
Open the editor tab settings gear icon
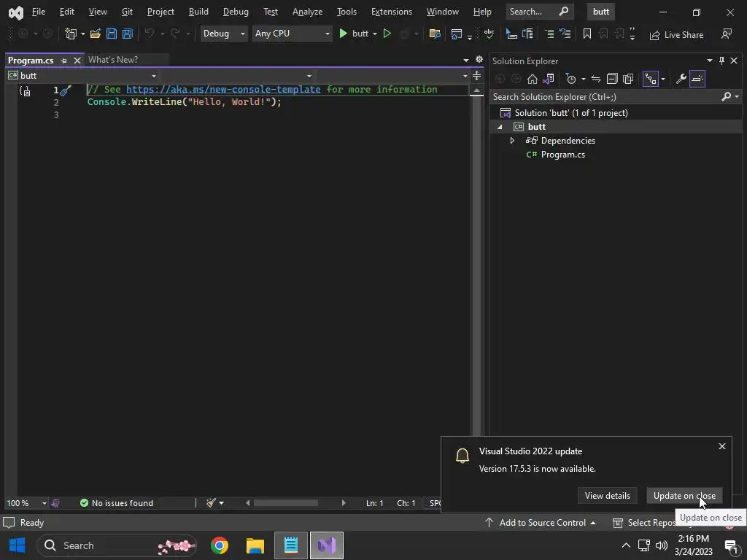pos(479,60)
